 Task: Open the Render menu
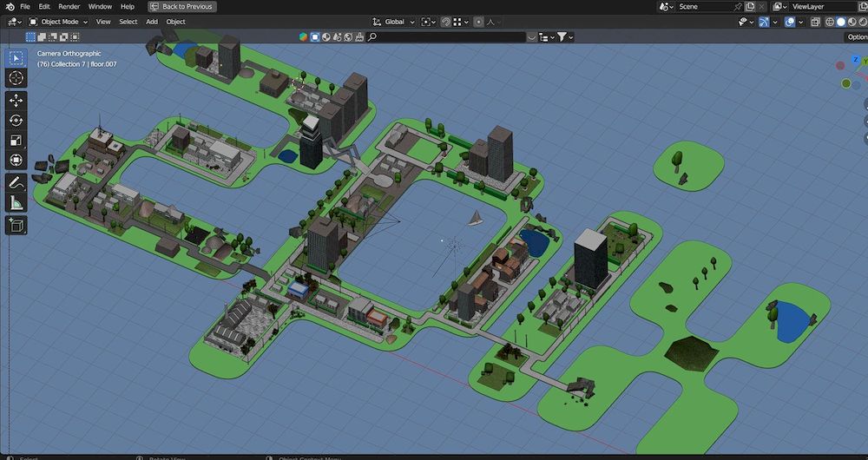pyautogui.click(x=69, y=6)
